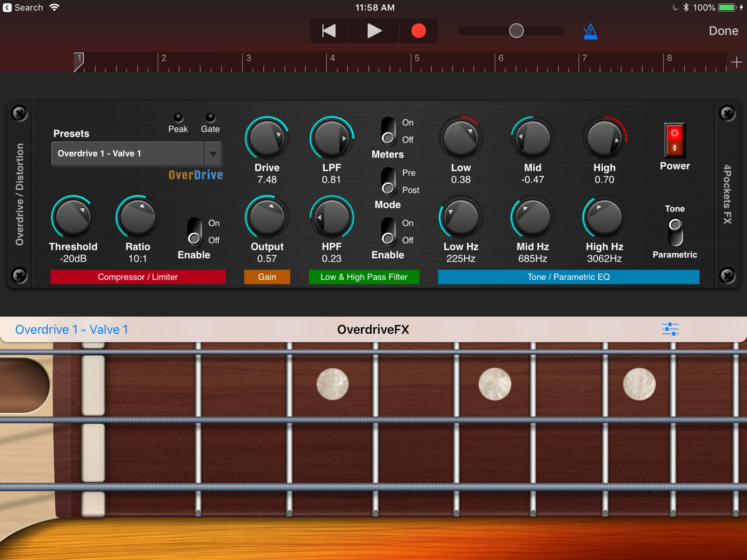This screenshot has width=747, height=560.
Task: Tap Search back arrow in status bar
Action: tap(7, 7)
